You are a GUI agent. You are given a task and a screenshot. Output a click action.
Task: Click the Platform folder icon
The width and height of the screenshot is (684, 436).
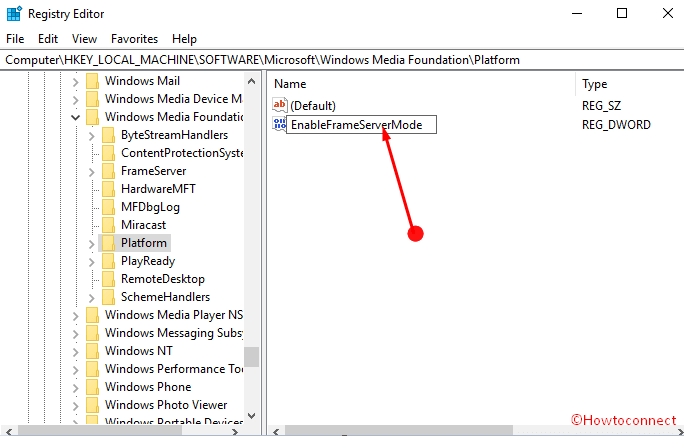(108, 243)
